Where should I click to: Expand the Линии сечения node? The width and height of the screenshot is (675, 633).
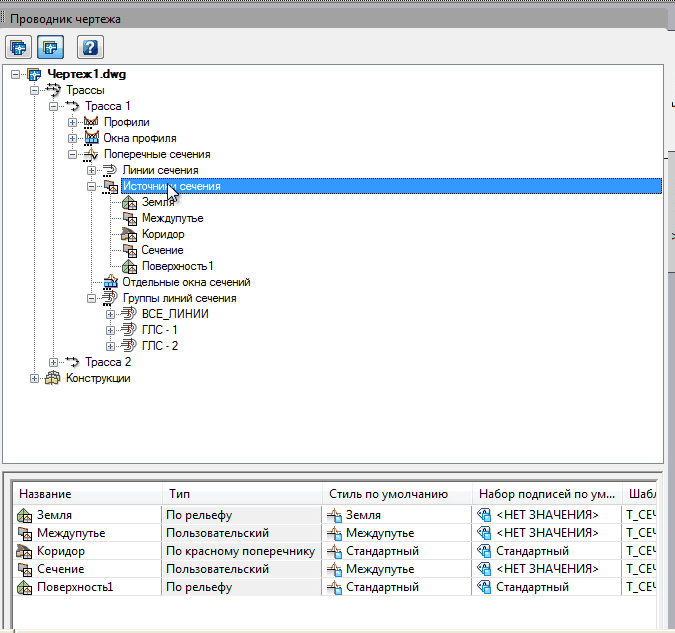pos(92,170)
